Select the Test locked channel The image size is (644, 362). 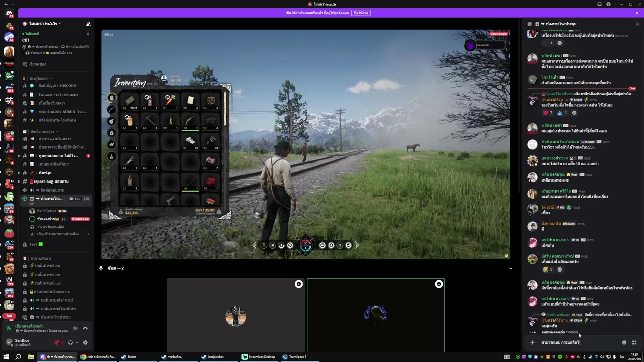[57, 244]
